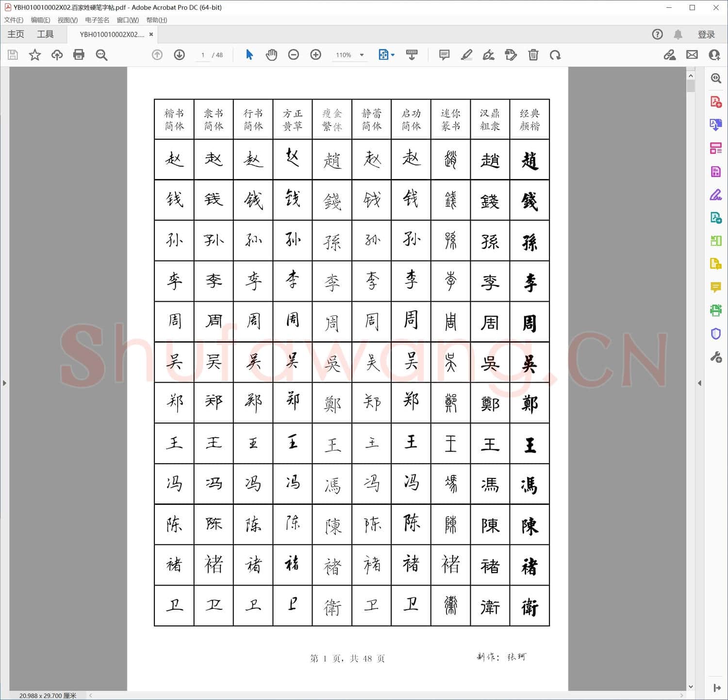Click the 楷书简体 column header

174,120
